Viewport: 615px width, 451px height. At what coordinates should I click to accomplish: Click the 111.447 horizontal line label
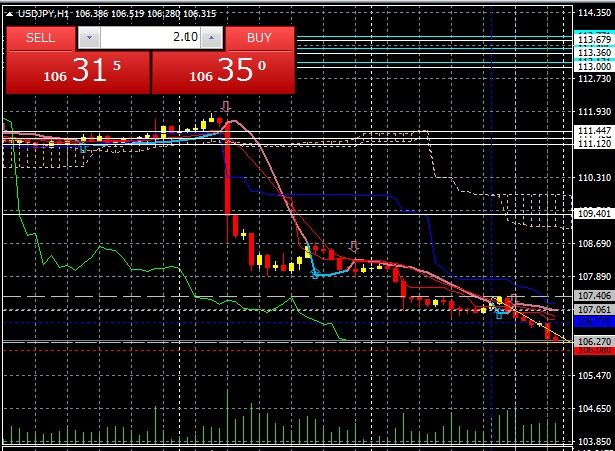595,131
